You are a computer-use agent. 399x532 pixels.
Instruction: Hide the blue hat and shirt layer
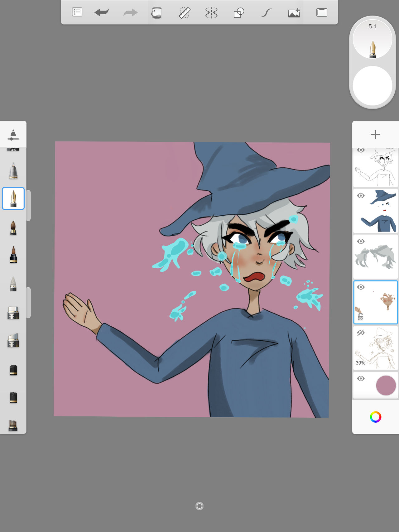[x=361, y=196]
